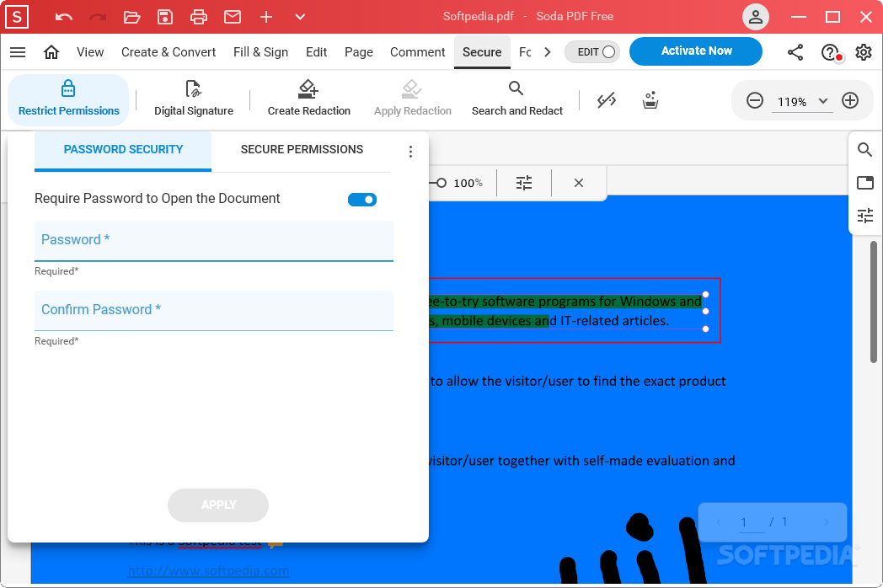Click the Activate Now button
The height and width of the screenshot is (588, 883).
point(696,51)
